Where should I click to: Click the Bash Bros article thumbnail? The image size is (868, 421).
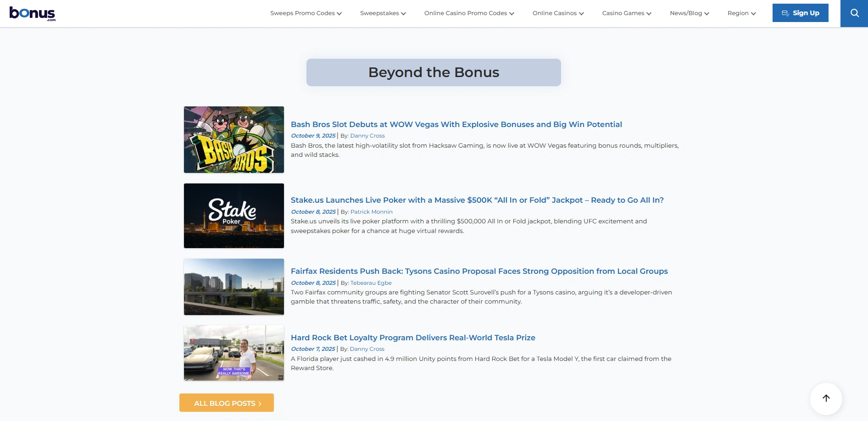(x=234, y=140)
